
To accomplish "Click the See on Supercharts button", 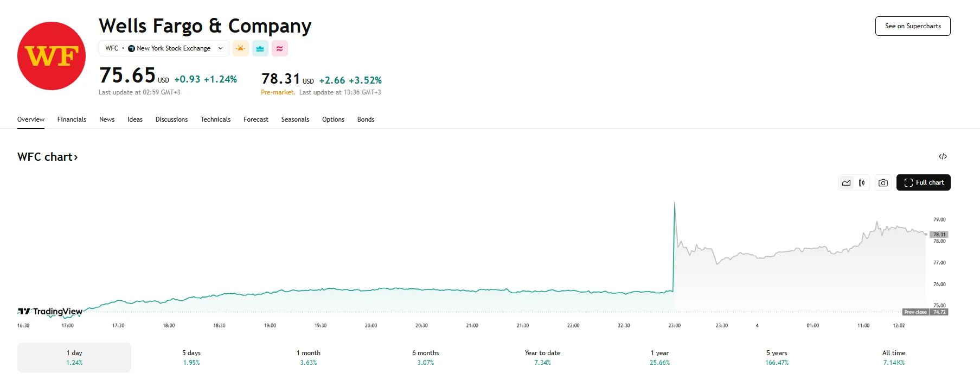I will (x=913, y=26).
